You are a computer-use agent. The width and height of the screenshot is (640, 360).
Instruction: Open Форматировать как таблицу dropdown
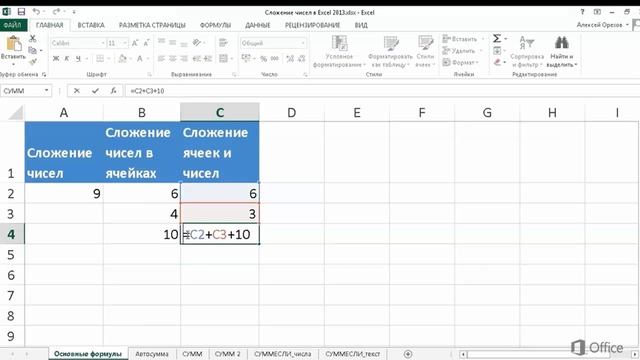coord(390,51)
